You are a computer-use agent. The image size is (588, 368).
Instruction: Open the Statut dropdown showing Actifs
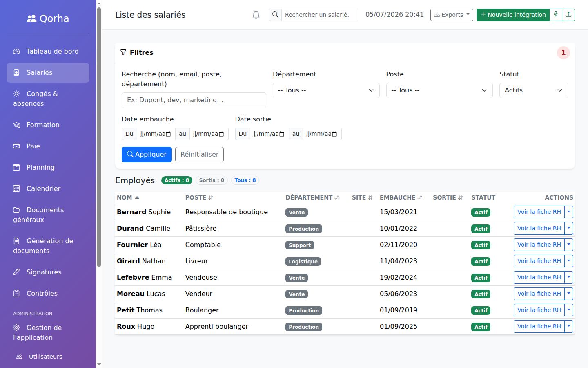pyautogui.click(x=534, y=90)
